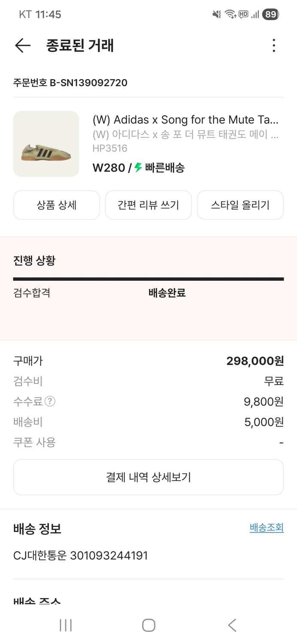Viewport: 297px width, 644px height.
Task: Tap 간편 리뷰 쓰기 to write a review
Action: (x=148, y=205)
